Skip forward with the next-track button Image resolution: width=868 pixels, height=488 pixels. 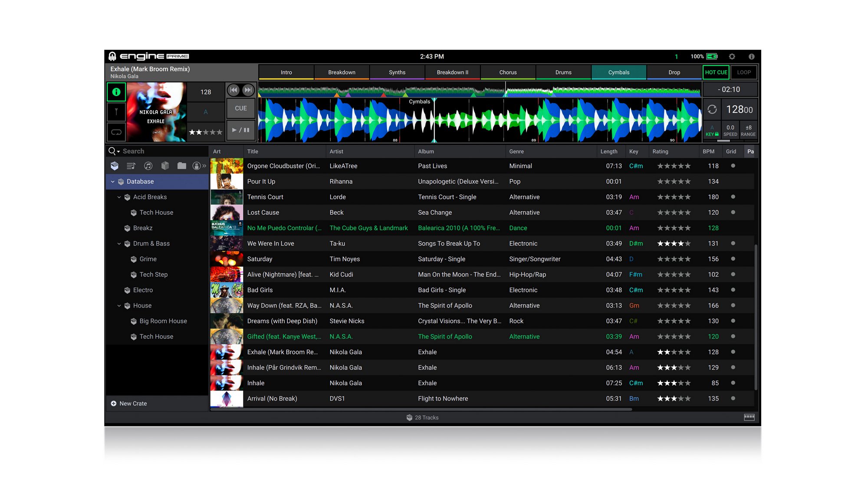[248, 90]
